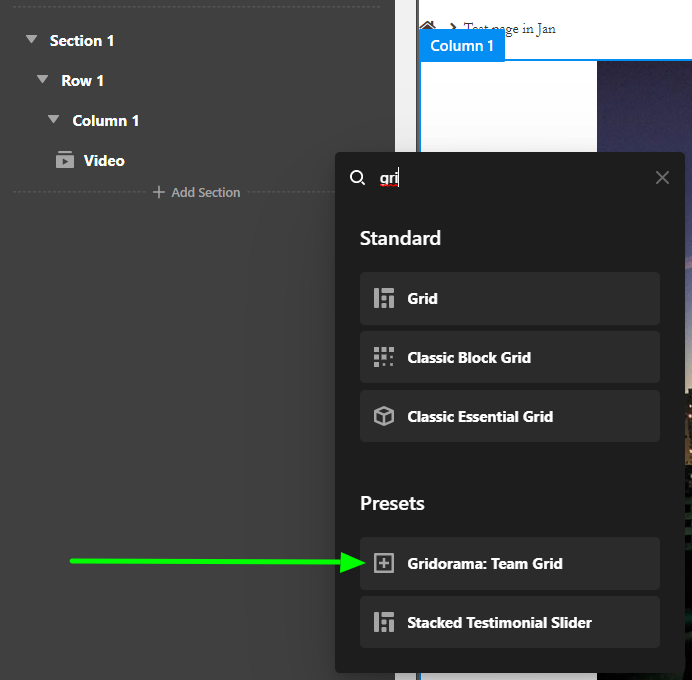Screen dimensions: 692x680
Task: Click the Classic Block Grid icon
Action: click(x=384, y=357)
